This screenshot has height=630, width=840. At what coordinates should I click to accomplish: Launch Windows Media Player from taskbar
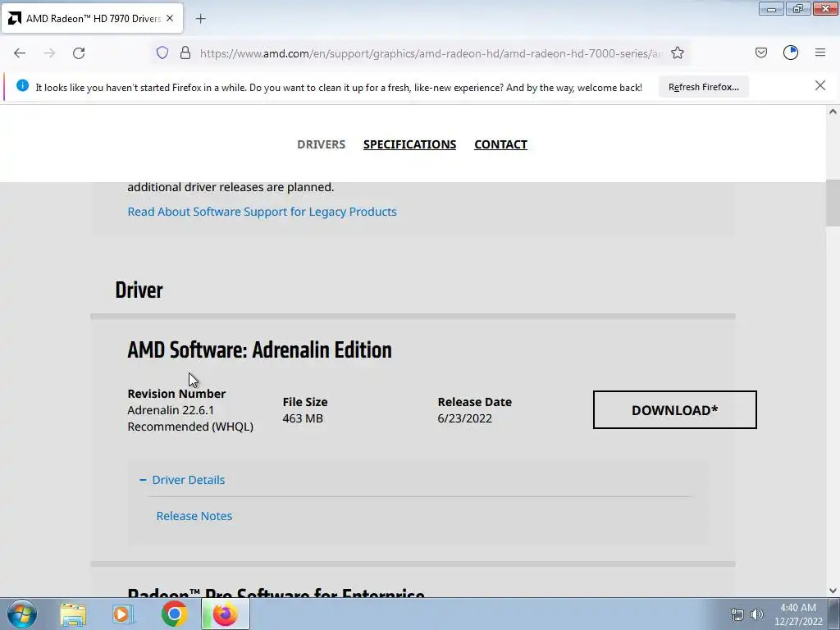point(123,614)
